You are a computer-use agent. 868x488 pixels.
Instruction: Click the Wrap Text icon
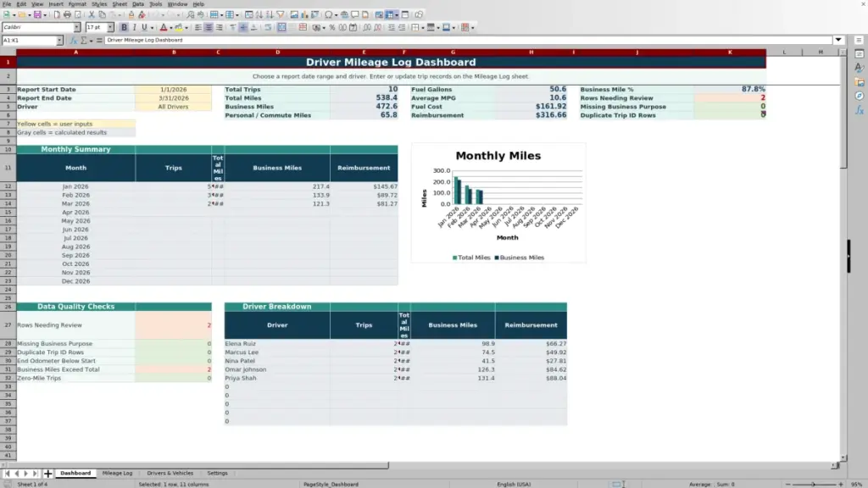(x=267, y=27)
